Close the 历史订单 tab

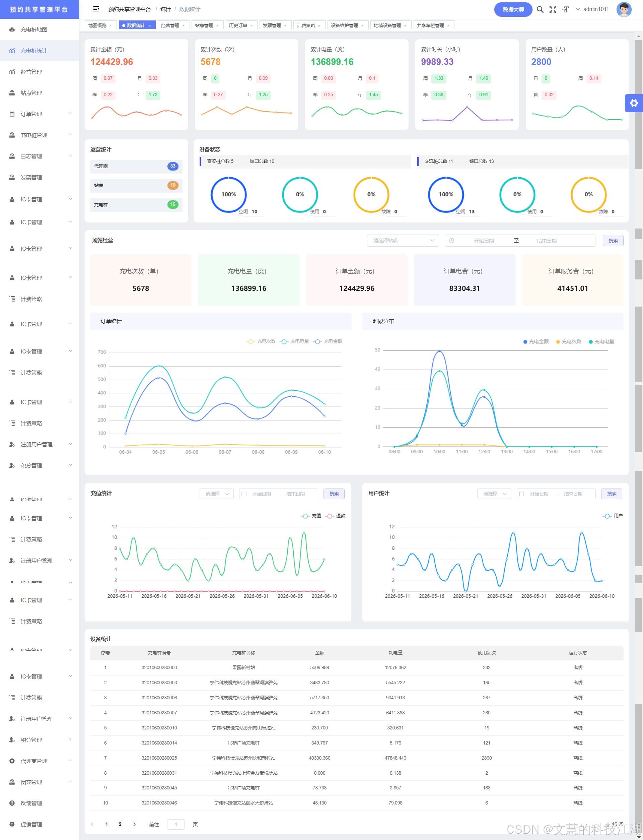[x=252, y=26]
